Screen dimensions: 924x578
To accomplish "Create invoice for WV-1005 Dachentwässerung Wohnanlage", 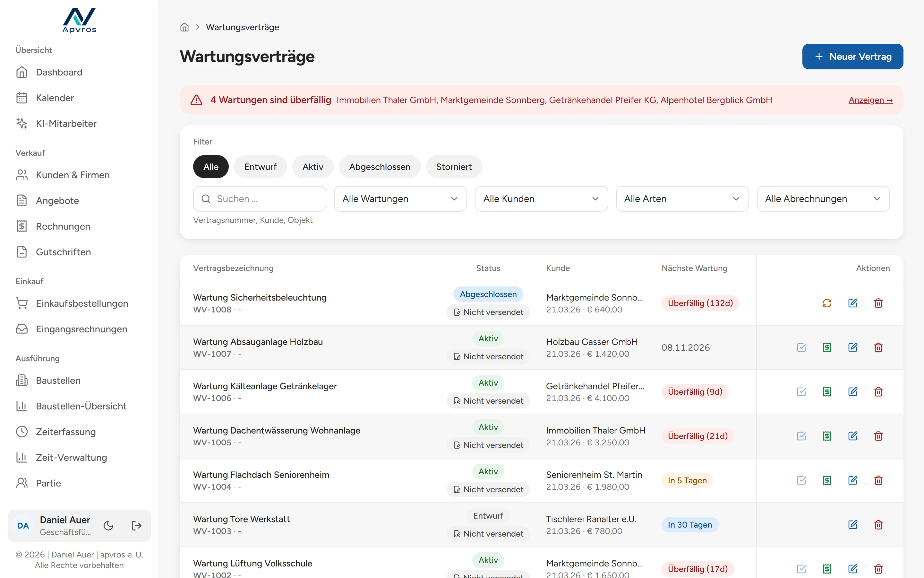I will pyautogui.click(x=827, y=436).
